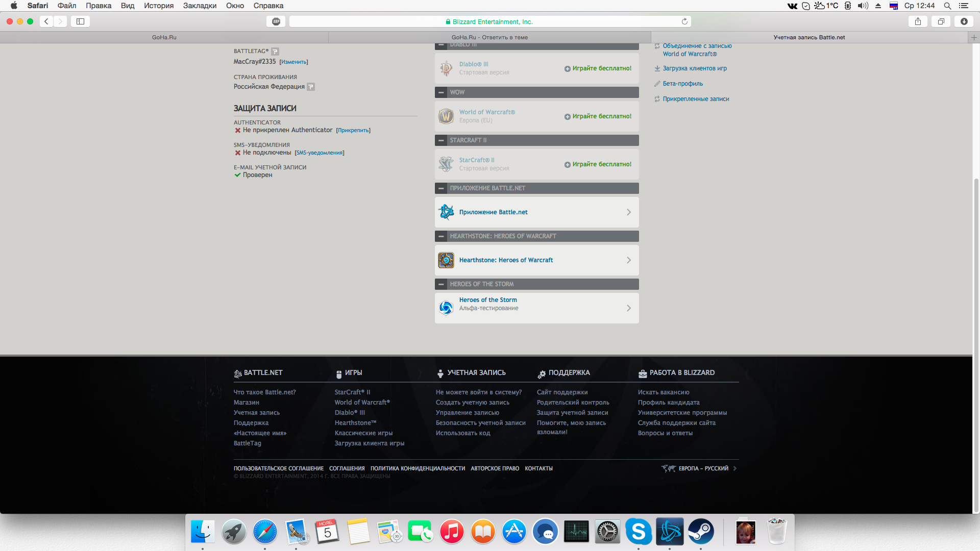Click Играйте бесплатно for World of Warcraft
Screen dimensions: 980x551
pos(598,116)
